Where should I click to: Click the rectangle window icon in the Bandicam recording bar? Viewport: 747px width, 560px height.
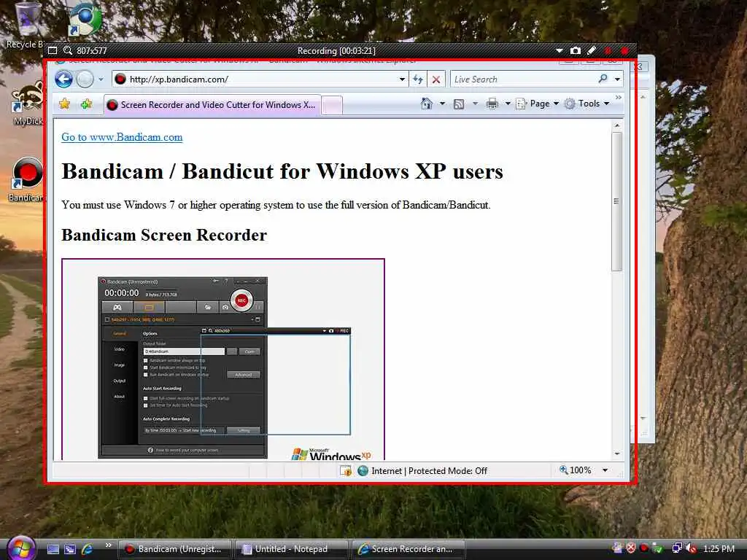tap(53, 50)
